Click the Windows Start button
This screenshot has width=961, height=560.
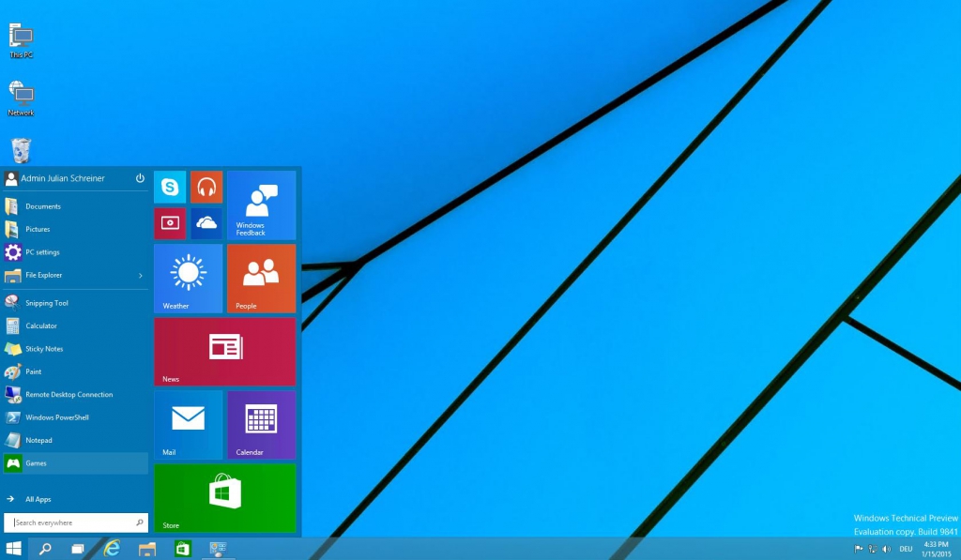[14, 549]
